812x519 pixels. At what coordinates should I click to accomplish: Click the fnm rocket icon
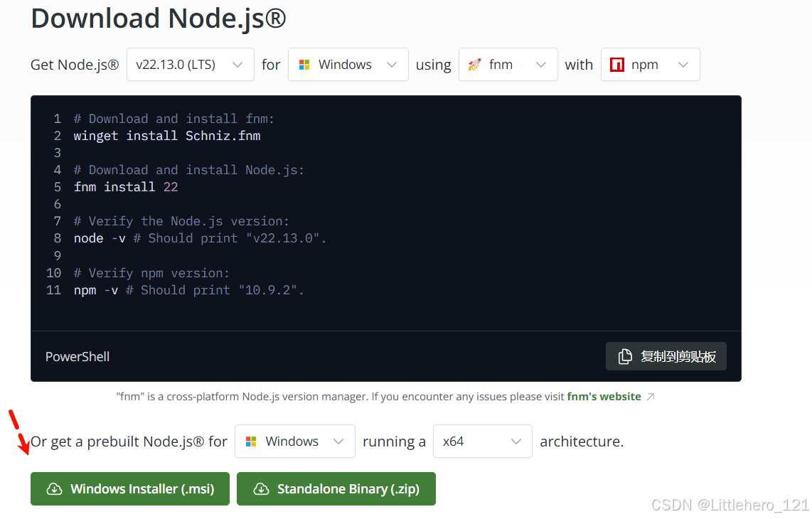coord(474,65)
